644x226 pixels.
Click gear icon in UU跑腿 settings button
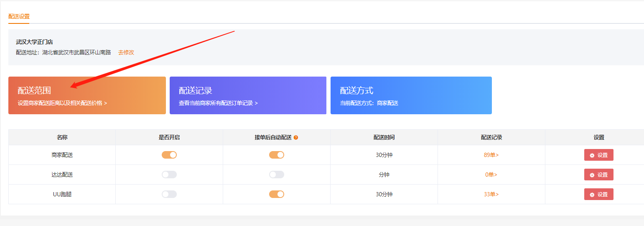click(592, 195)
